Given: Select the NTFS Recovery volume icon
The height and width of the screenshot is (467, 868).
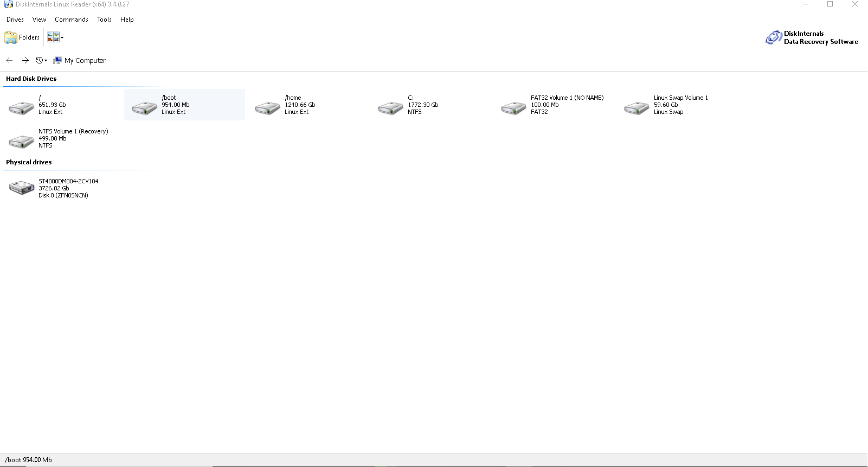Looking at the screenshot, I should 22,141.
